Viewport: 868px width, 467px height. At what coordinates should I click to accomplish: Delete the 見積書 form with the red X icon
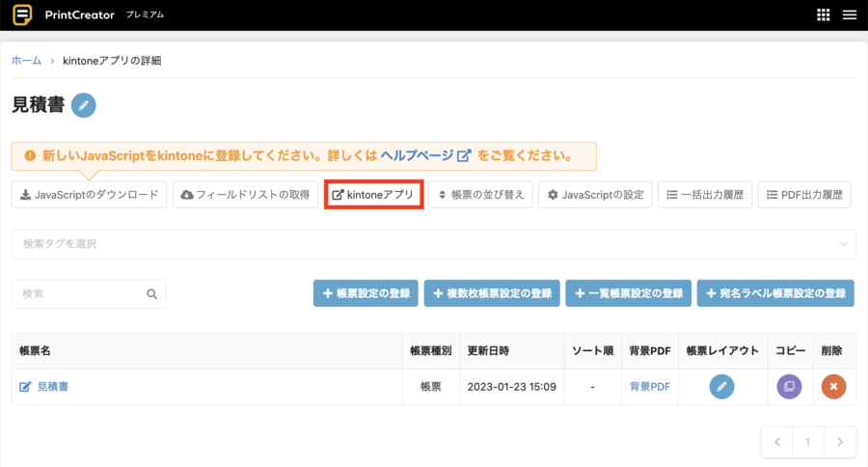833,387
